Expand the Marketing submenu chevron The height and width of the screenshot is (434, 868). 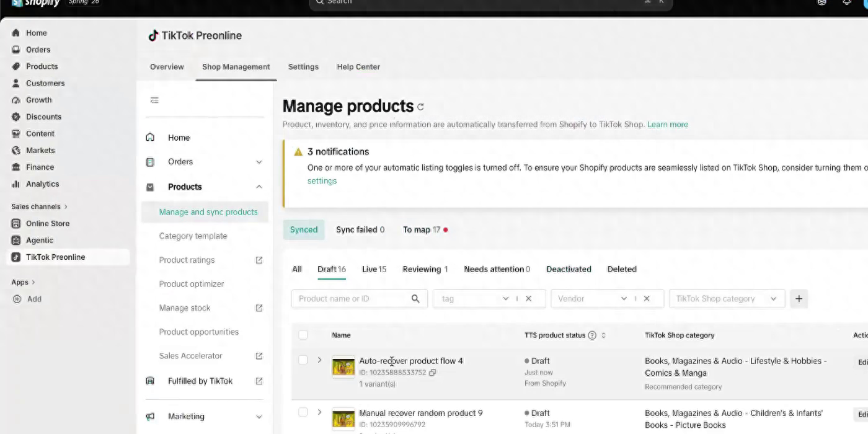[259, 417]
